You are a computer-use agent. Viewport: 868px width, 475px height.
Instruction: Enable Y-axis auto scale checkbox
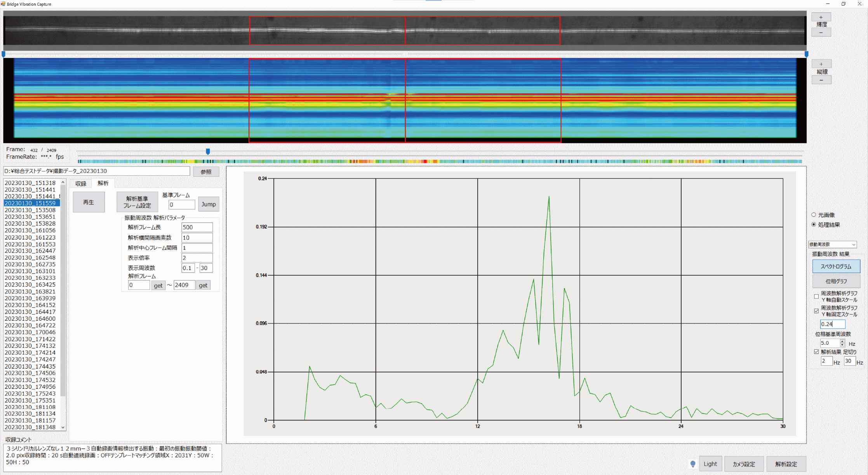(816, 297)
